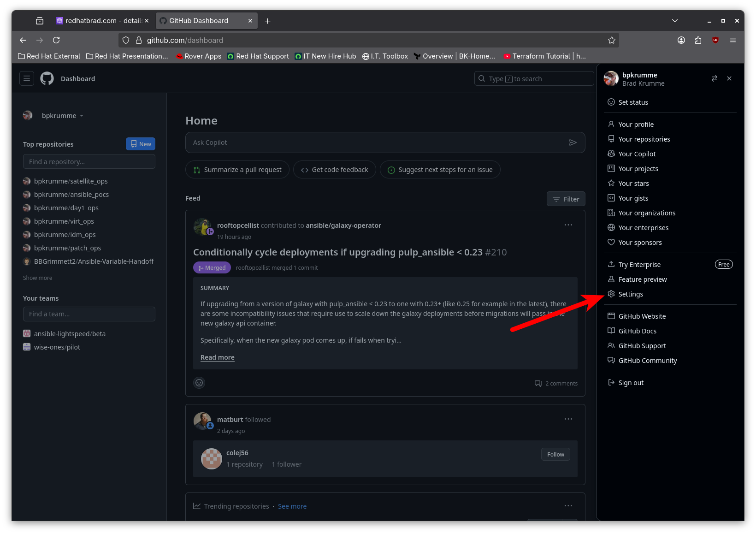
Task: Open Your enterprises menu item
Action: (x=670, y=227)
